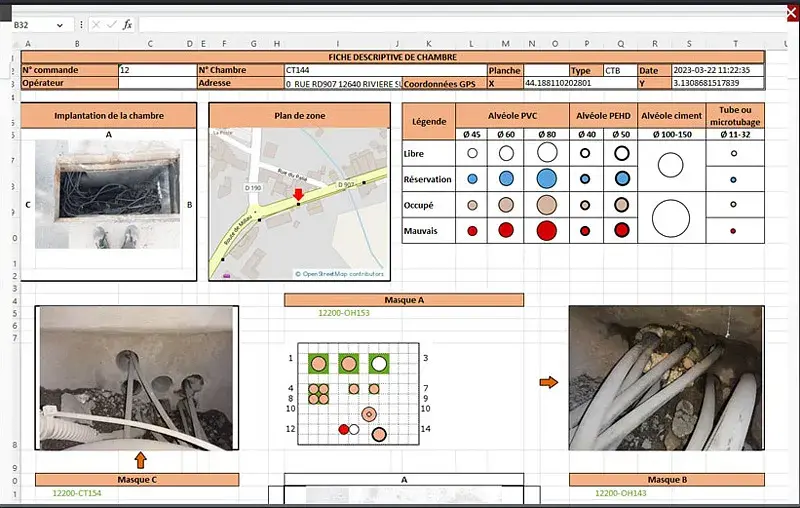Click the Planche label cell

tap(505, 70)
